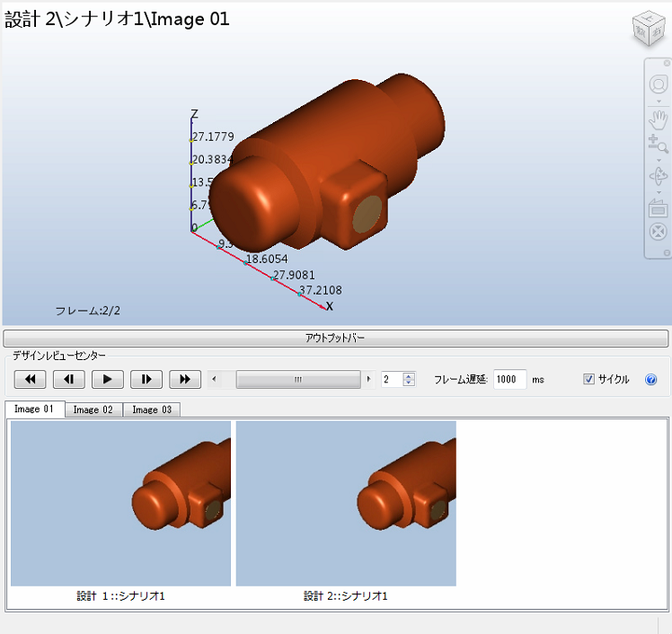
Task: Click the X axis label
Action: [x=330, y=306]
